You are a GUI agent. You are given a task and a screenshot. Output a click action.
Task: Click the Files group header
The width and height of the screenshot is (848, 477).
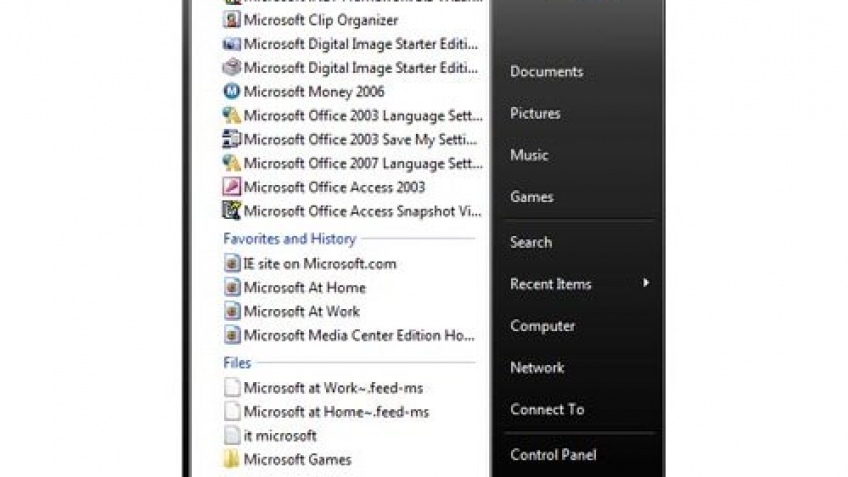click(237, 363)
